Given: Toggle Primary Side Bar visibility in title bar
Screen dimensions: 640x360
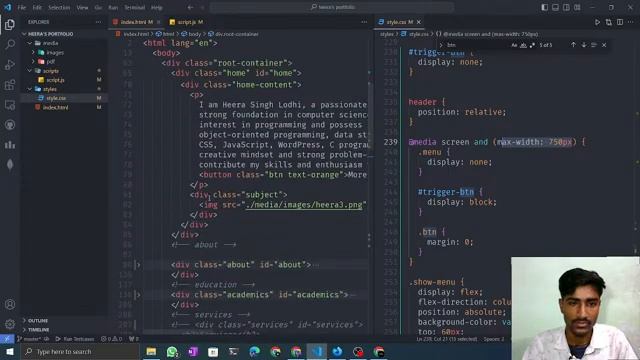Looking at the screenshot, I should [x=544, y=7].
